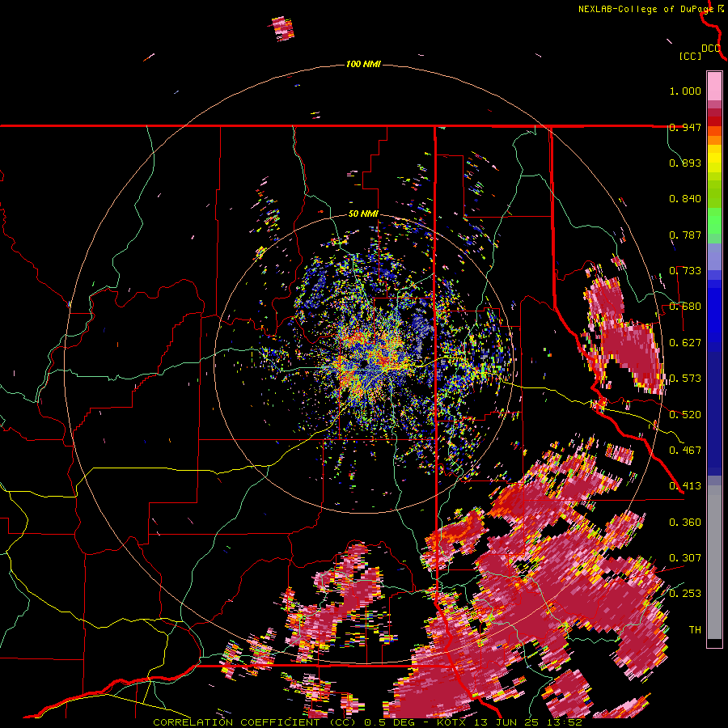Click the Correlation Coefficient KOTX caption text
This screenshot has height=728, width=728.
click(367, 722)
